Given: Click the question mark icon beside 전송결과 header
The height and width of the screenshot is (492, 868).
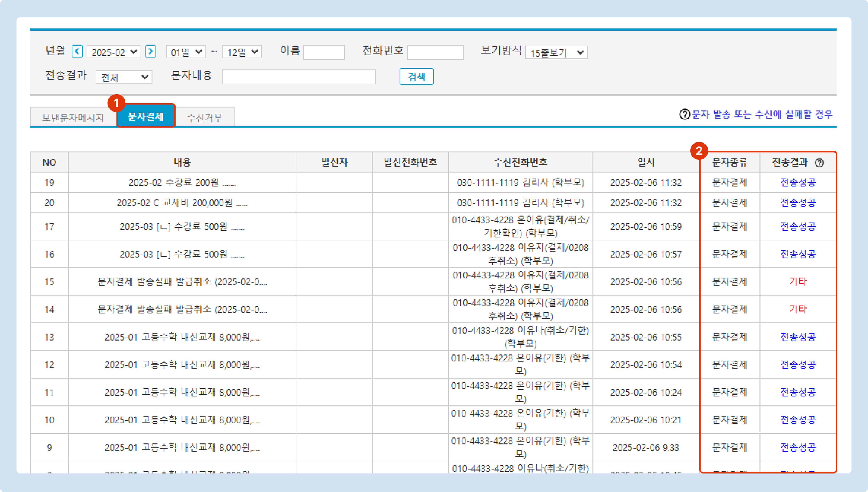Looking at the screenshot, I should click(819, 163).
